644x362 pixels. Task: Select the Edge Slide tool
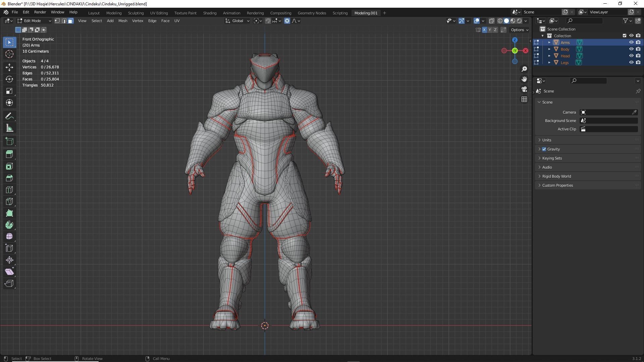[9, 248]
